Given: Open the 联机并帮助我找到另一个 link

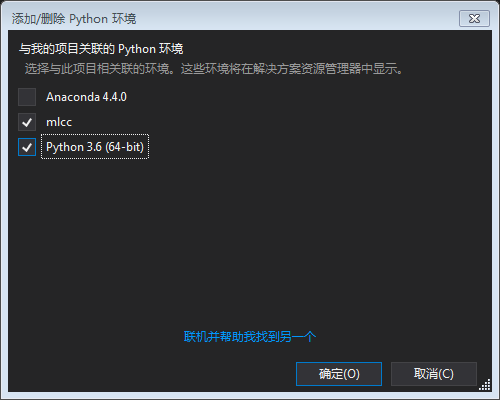Looking at the screenshot, I should [x=250, y=337].
